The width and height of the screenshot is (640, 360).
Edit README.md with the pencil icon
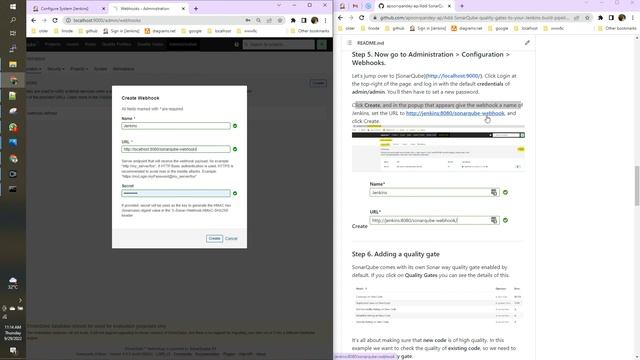point(527,43)
